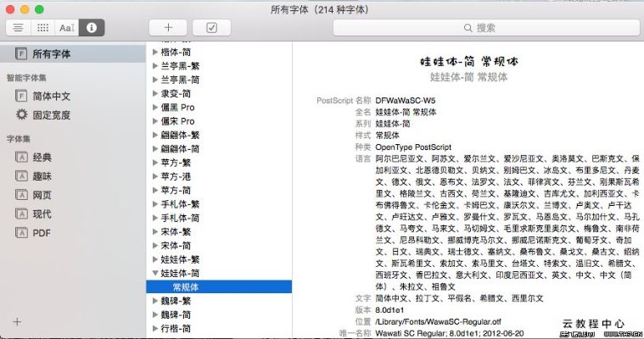Switch to the grid repertoire view icon
Screen dimensions: 644x339
(x=42, y=27)
